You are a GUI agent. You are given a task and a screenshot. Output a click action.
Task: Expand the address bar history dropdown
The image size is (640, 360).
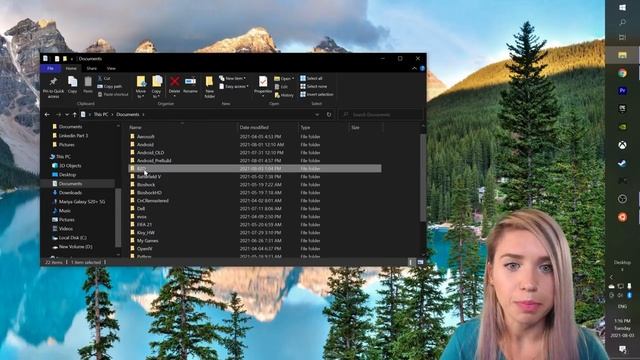[317, 115]
